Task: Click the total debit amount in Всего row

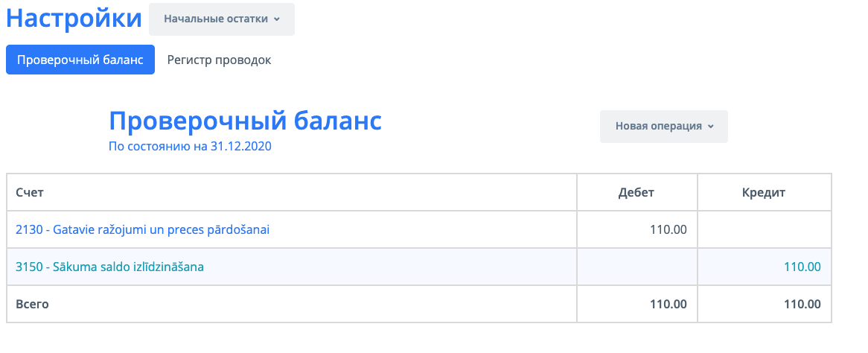Action: [668, 304]
